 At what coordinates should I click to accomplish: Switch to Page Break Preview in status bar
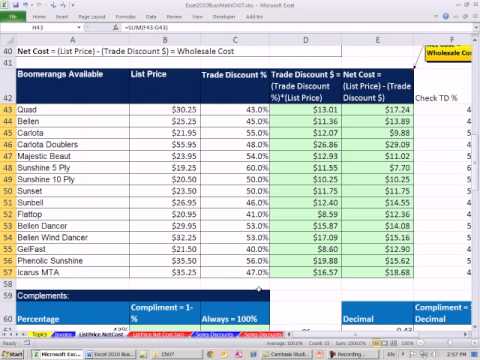pos(394,343)
